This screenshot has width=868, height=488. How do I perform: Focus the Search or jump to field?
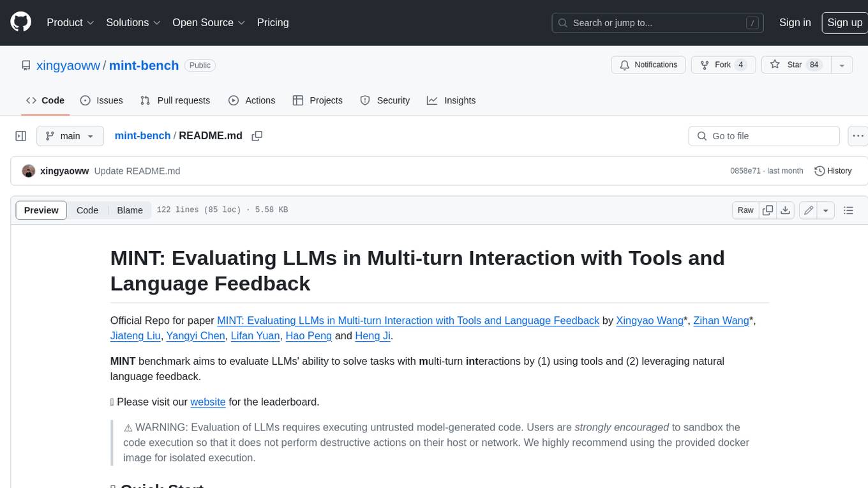pyautogui.click(x=658, y=23)
